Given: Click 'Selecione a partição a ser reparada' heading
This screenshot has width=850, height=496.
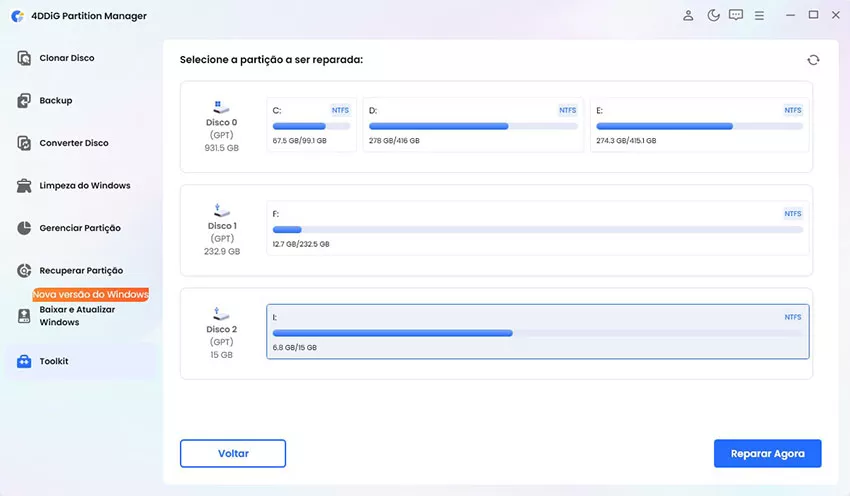Looking at the screenshot, I should pos(271,60).
